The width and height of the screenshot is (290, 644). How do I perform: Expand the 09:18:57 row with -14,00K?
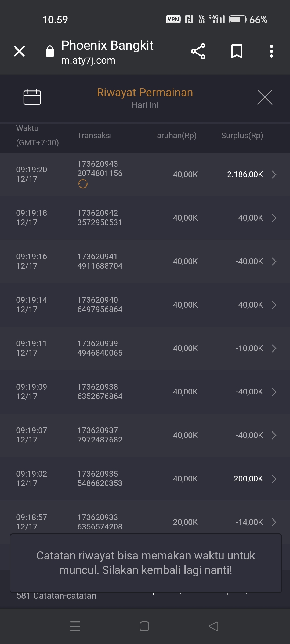coord(274,522)
